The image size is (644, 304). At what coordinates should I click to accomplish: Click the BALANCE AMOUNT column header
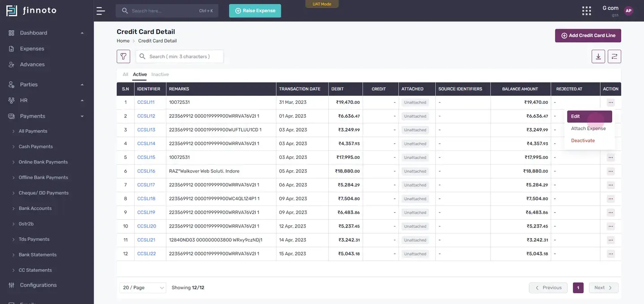click(521, 89)
